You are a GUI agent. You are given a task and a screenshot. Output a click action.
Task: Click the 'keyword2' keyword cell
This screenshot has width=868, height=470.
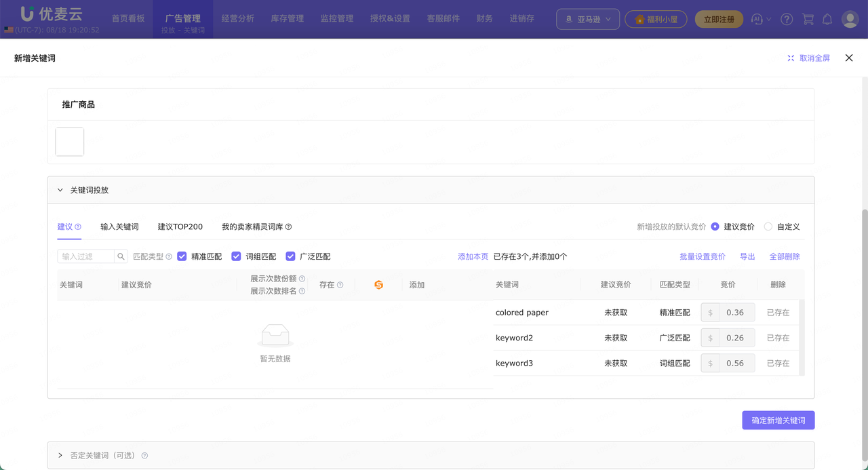pyautogui.click(x=514, y=338)
